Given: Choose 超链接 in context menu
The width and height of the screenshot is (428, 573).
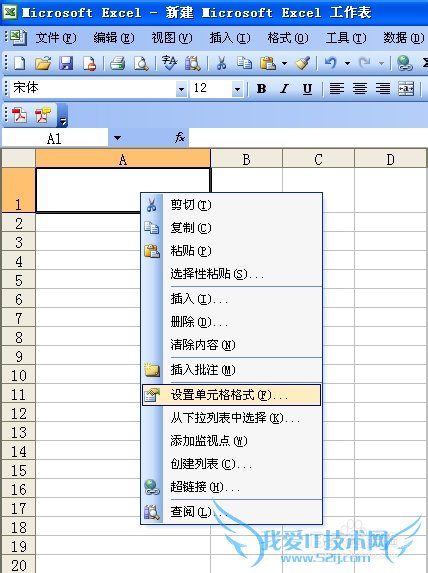Looking at the screenshot, I should (231, 487).
